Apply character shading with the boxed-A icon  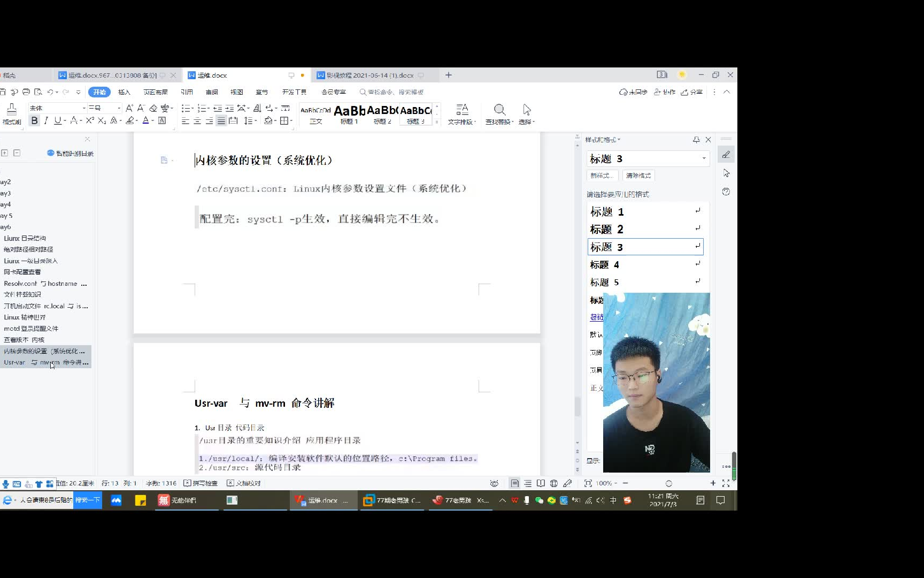(x=162, y=120)
